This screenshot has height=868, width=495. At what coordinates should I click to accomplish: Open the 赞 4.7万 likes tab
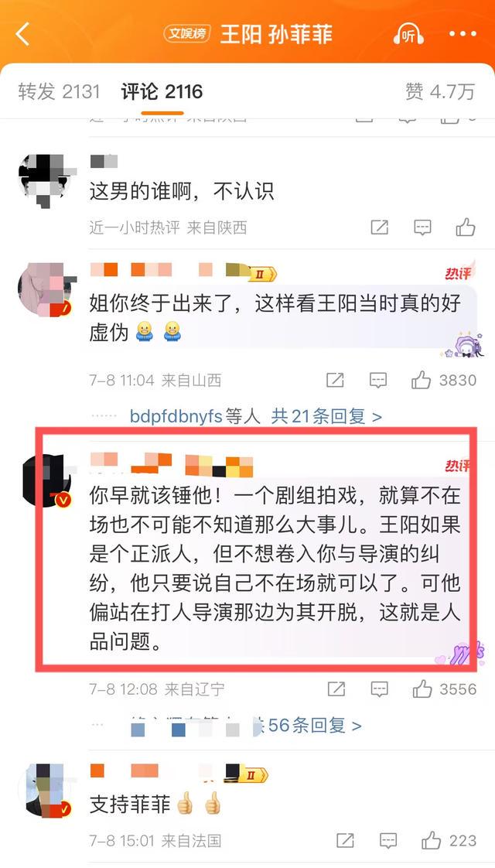click(440, 91)
